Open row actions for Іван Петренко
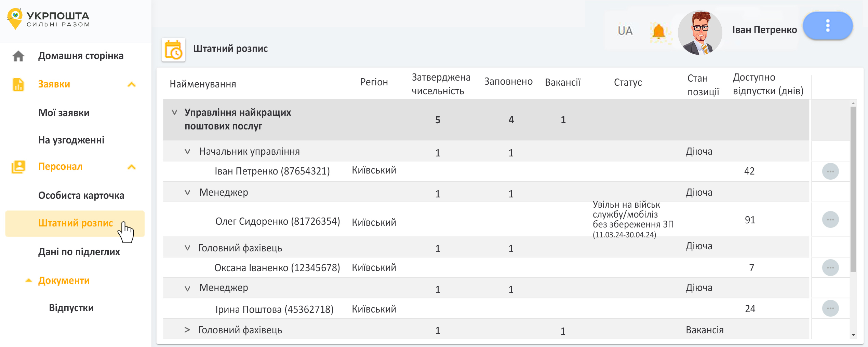The height and width of the screenshot is (347, 868). (830, 171)
